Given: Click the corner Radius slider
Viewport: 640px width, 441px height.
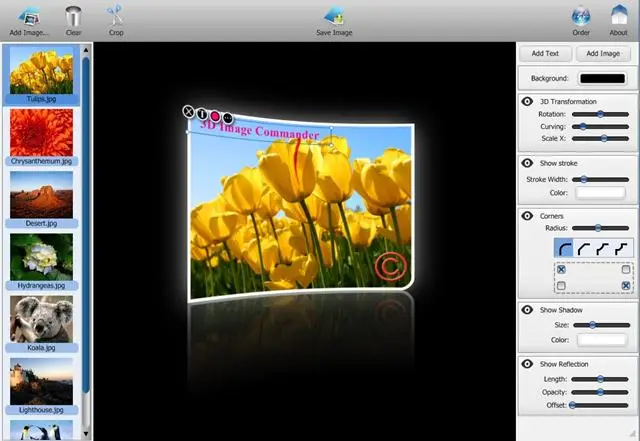Looking at the screenshot, I should [600, 228].
